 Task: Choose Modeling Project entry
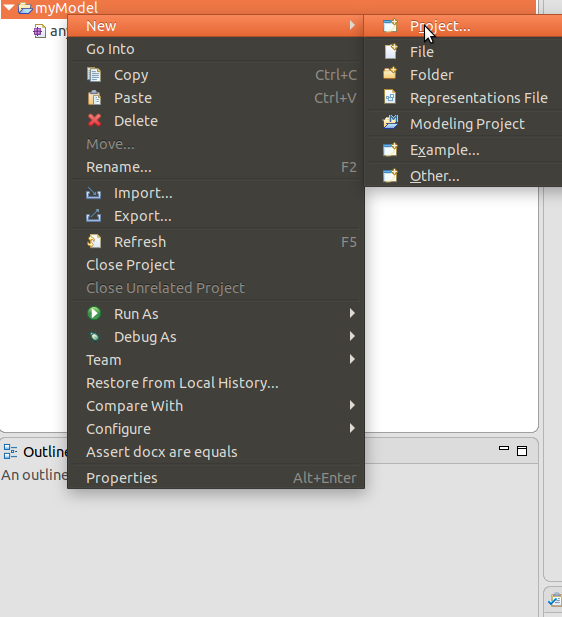pyautogui.click(x=463, y=124)
